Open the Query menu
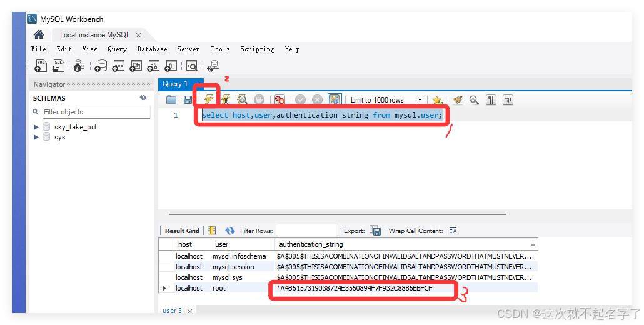Viewport: 644px width, 325px height. coord(117,49)
